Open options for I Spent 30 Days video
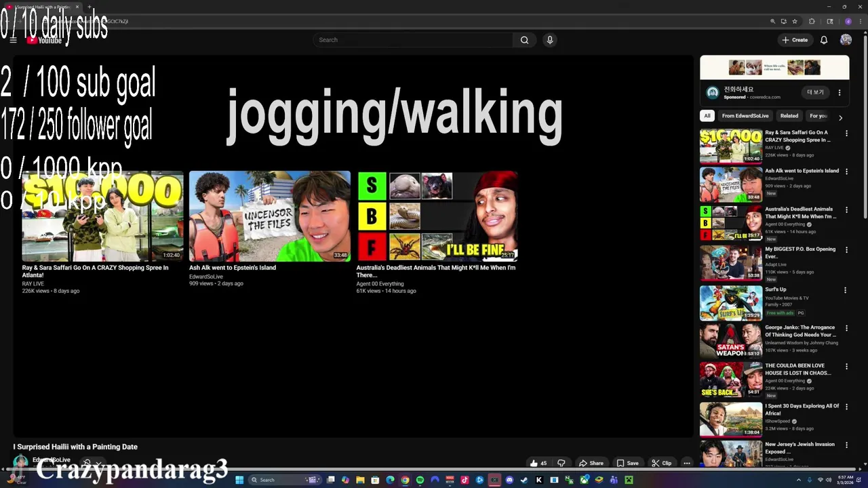The width and height of the screenshot is (868, 488). pos(846,407)
